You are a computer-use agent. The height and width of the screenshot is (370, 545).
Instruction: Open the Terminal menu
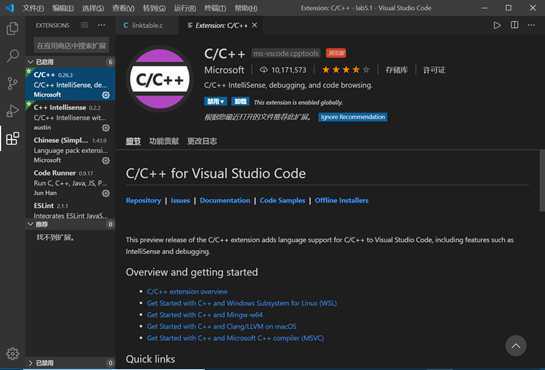[215, 8]
